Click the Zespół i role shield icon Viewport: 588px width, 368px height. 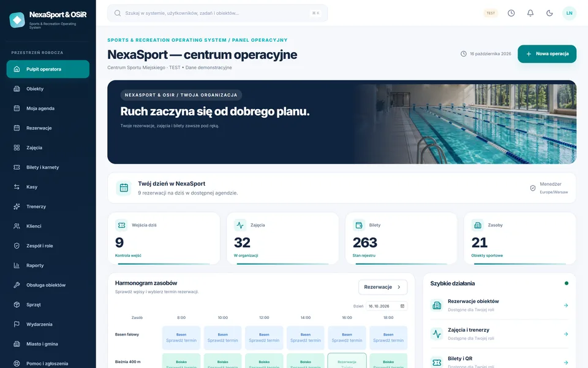click(17, 245)
